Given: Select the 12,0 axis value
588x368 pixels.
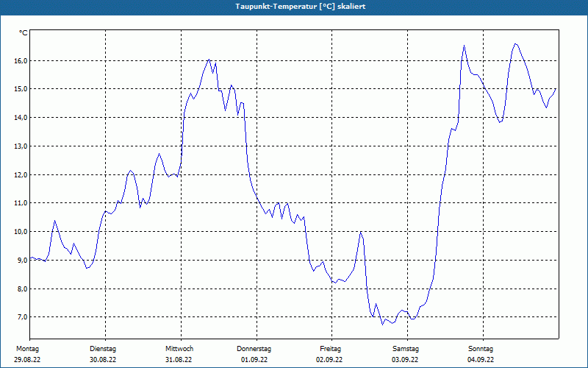Looking at the screenshot, I should pyautogui.click(x=21, y=174).
